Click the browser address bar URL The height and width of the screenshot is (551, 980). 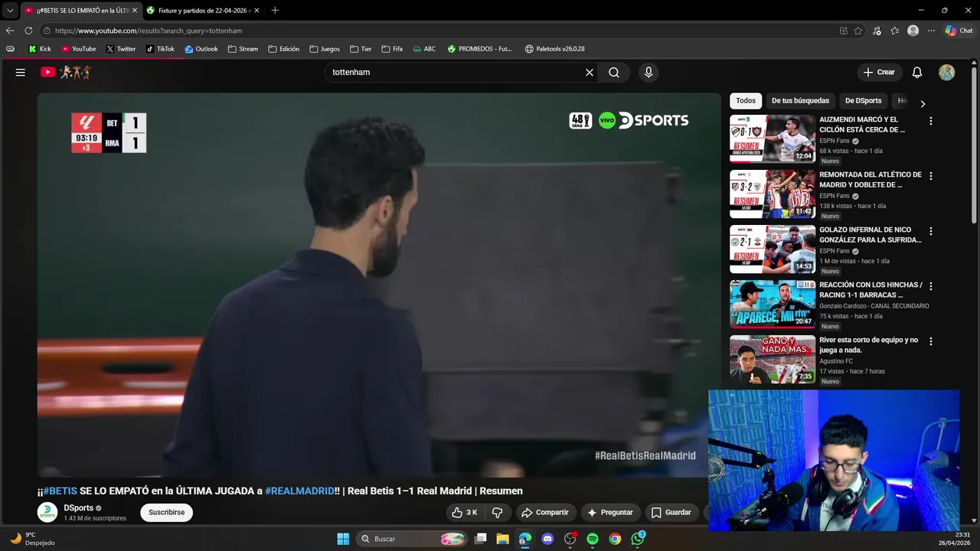point(149,31)
